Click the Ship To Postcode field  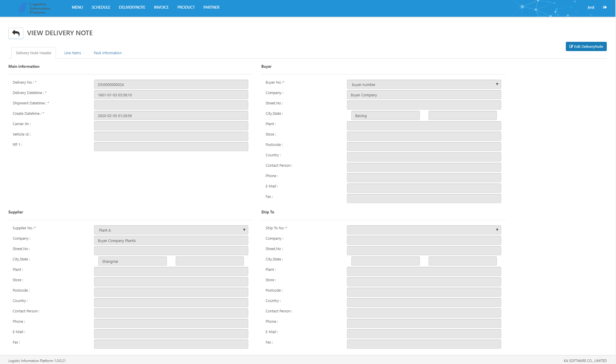(x=424, y=292)
